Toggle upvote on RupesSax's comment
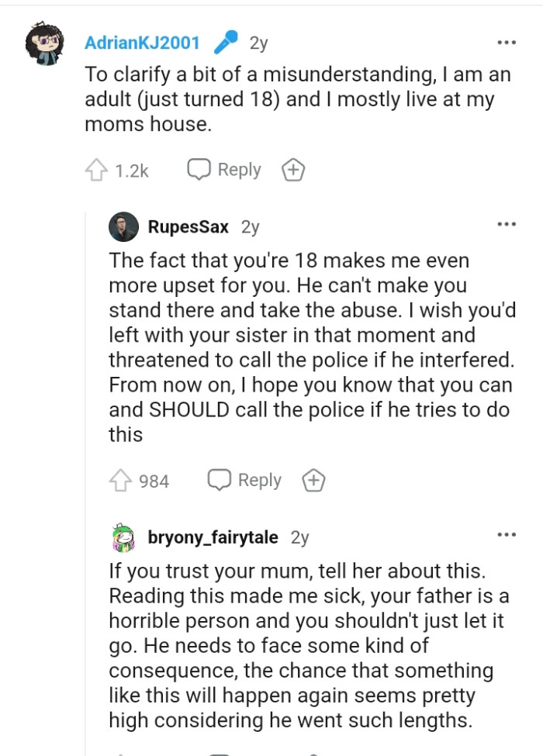 point(123,480)
